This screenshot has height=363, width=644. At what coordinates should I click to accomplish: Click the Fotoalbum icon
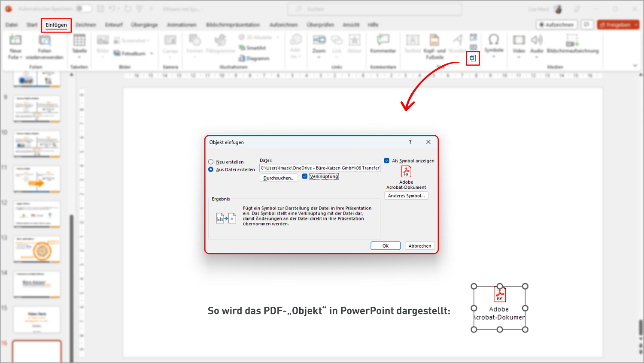pyautogui.click(x=117, y=54)
